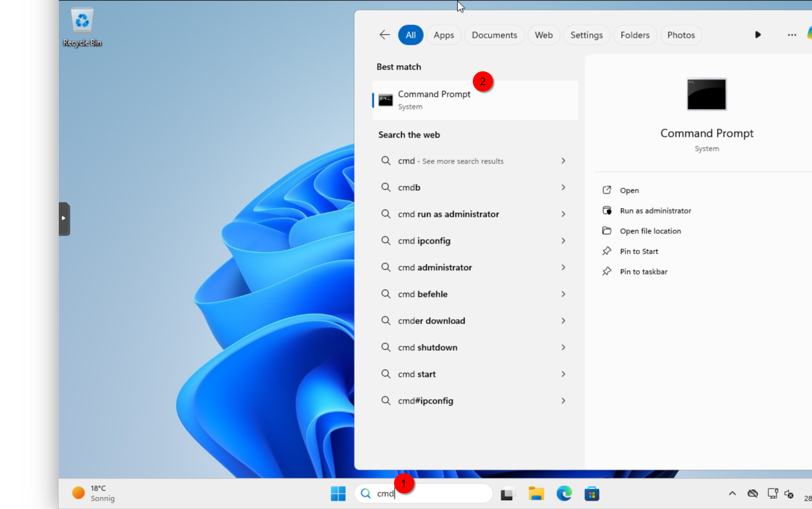The width and height of the screenshot is (812, 509).
Task: Expand chevron for 'cmd befehle'
Action: point(563,294)
